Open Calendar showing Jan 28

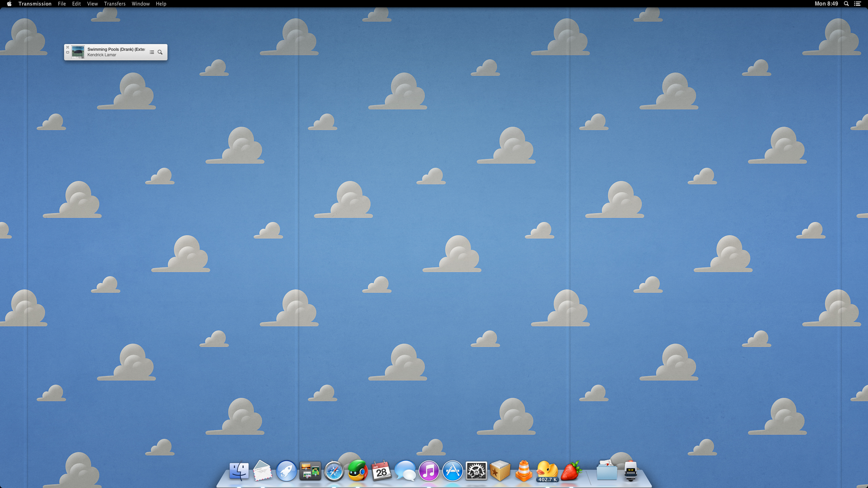coord(381,470)
